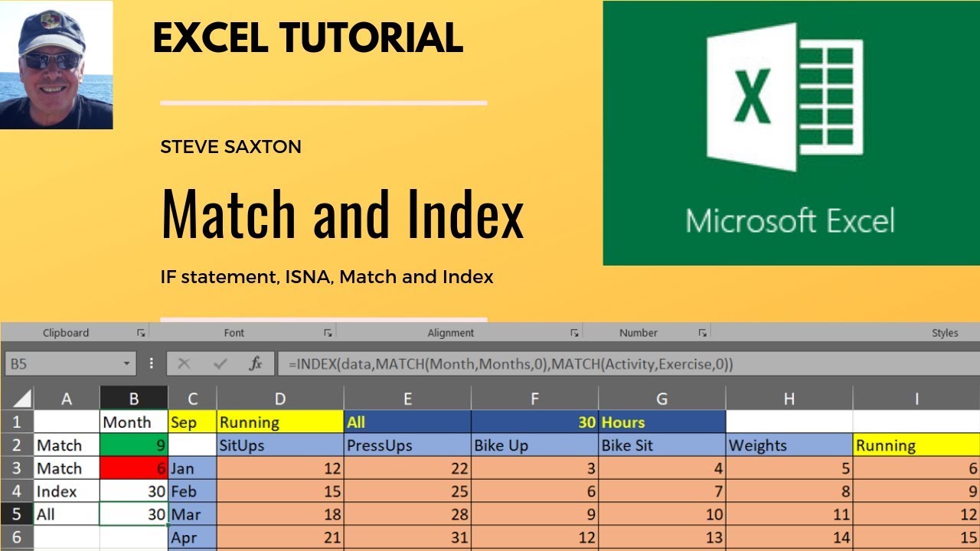Click the 'SitUps' header cell
This screenshot has width=980, height=551.
coord(280,445)
